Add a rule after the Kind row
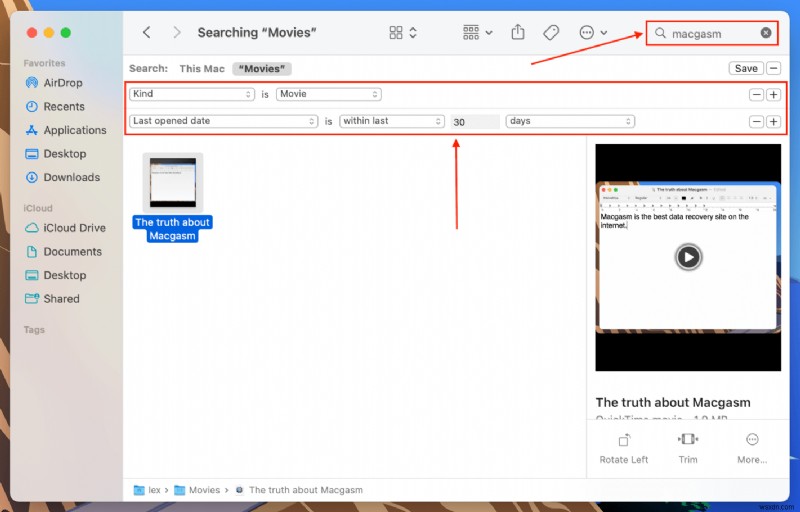The image size is (800, 512). pyautogui.click(x=773, y=95)
